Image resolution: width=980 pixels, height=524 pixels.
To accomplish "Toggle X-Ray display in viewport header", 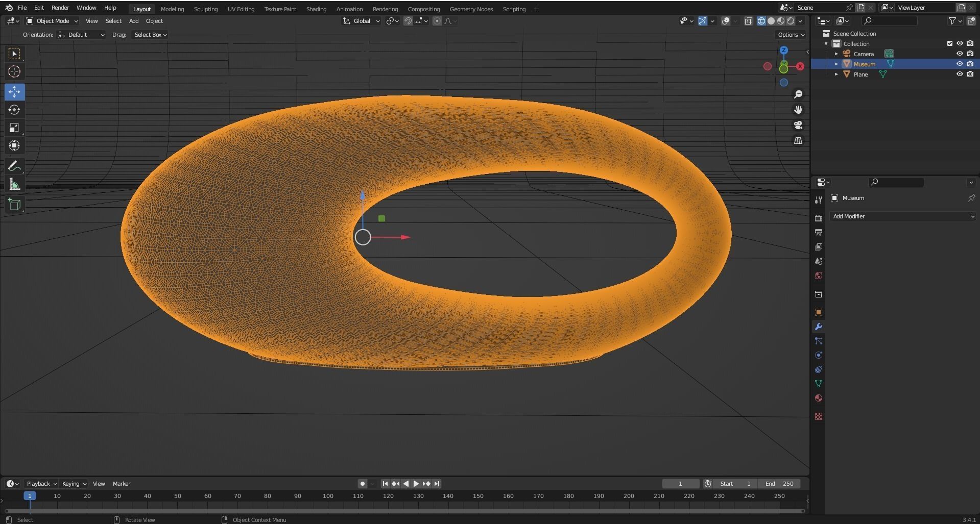I will (x=749, y=21).
